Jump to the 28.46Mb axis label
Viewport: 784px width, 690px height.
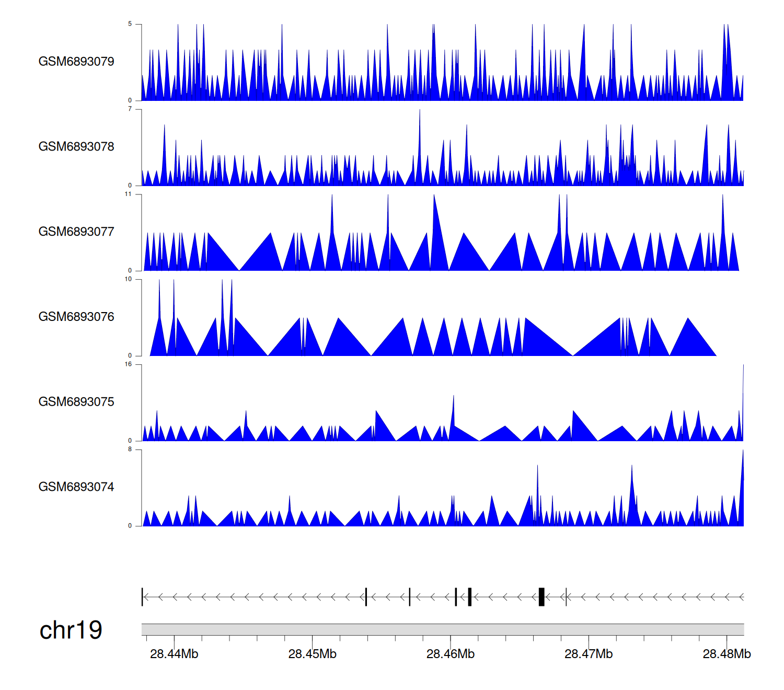tap(451, 654)
